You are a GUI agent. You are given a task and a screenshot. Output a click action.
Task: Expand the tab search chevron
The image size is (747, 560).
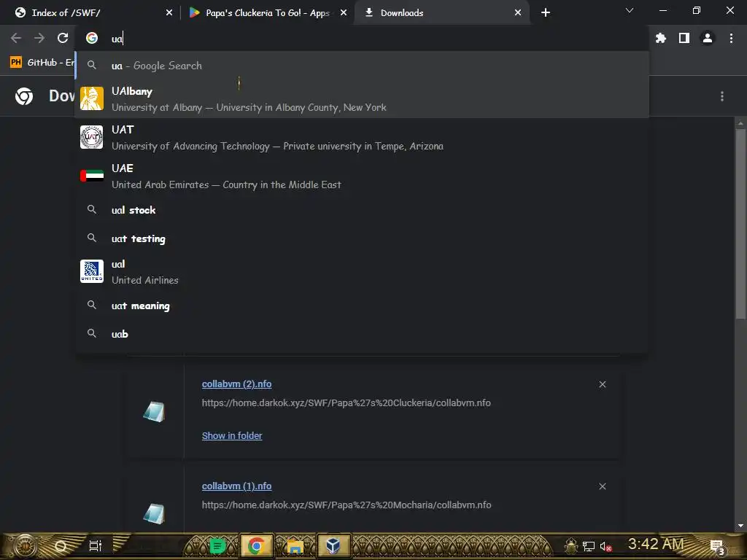(x=630, y=10)
